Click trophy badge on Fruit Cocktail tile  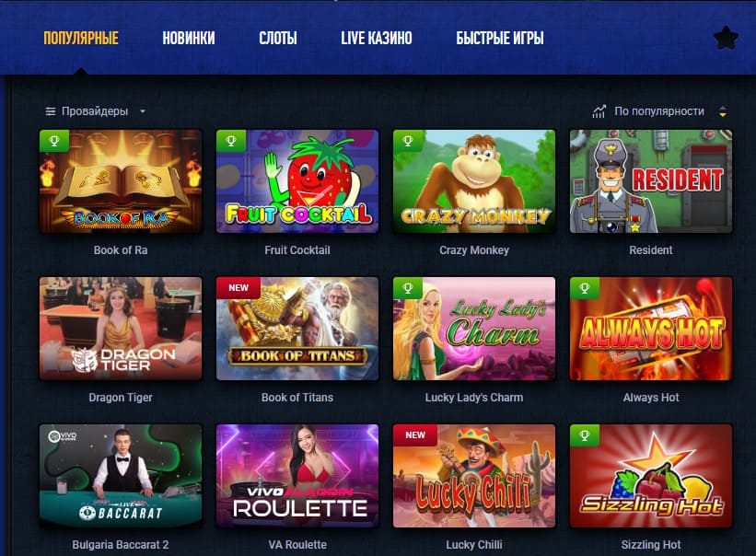click(231, 141)
